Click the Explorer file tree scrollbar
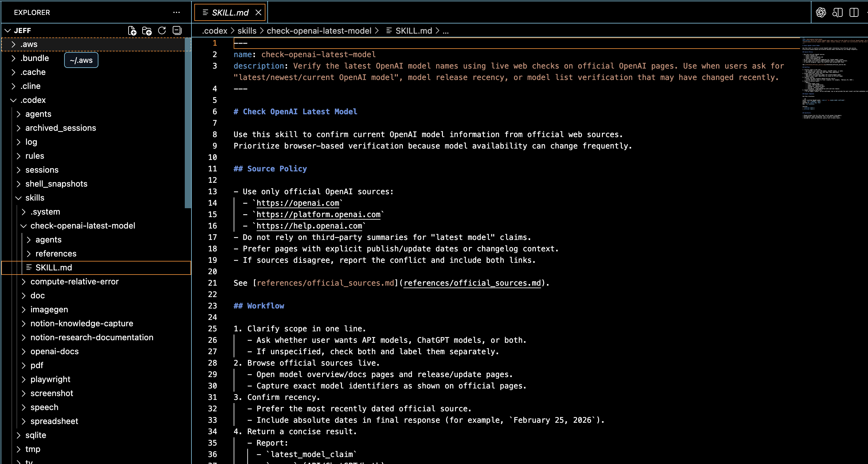Image resolution: width=868 pixels, height=464 pixels. point(188,123)
